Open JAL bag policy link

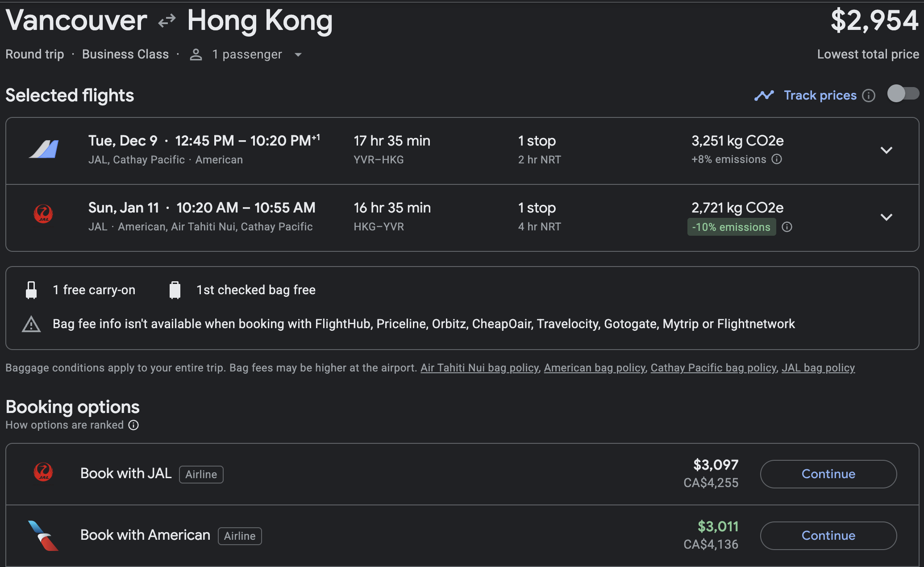coord(818,368)
